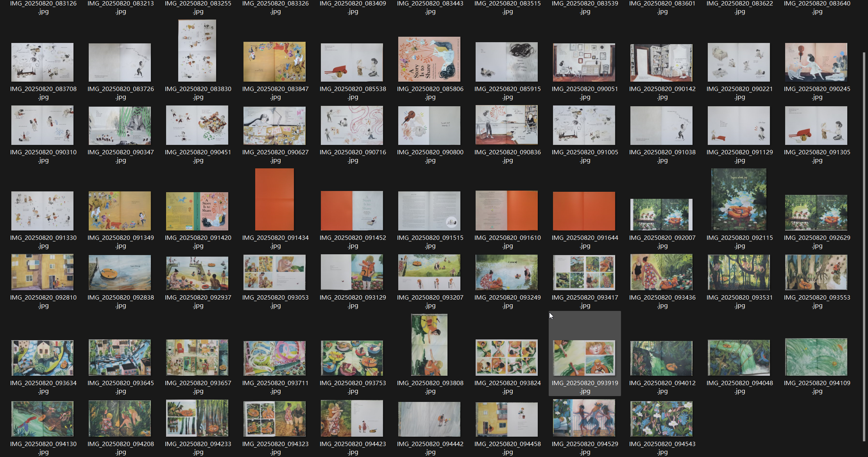Click file name label IMG_20250820_094012.jpg

coord(662,387)
